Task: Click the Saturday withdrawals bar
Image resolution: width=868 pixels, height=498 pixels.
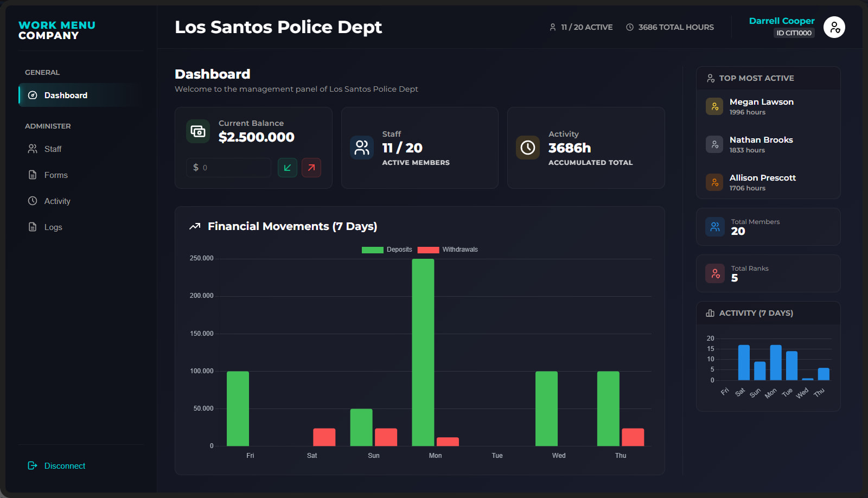Action: [x=324, y=437]
